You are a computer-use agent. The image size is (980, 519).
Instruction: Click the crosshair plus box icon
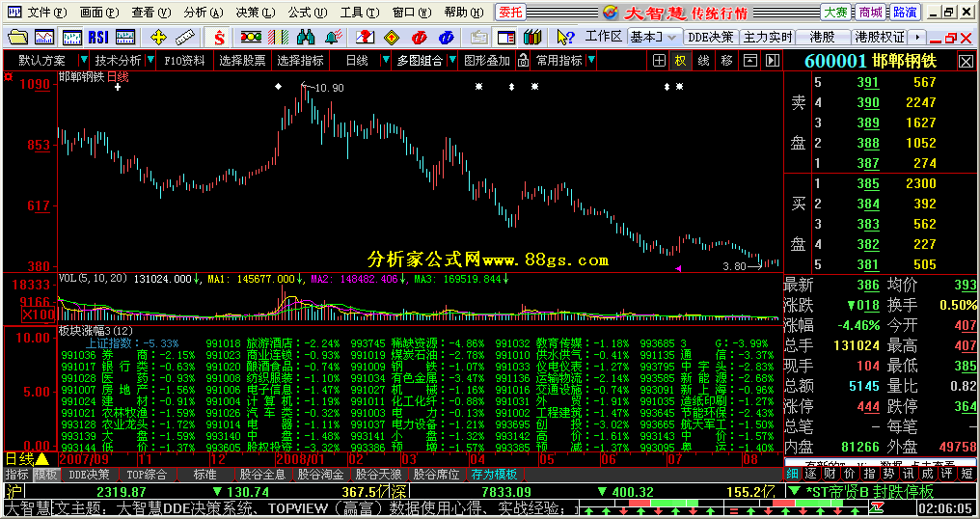[659, 61]
